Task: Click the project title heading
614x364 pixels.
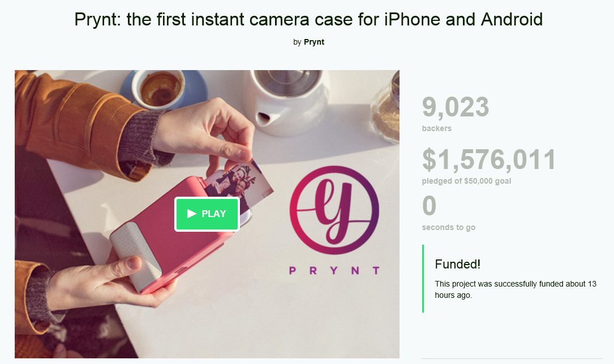Action: click(308, 20)
